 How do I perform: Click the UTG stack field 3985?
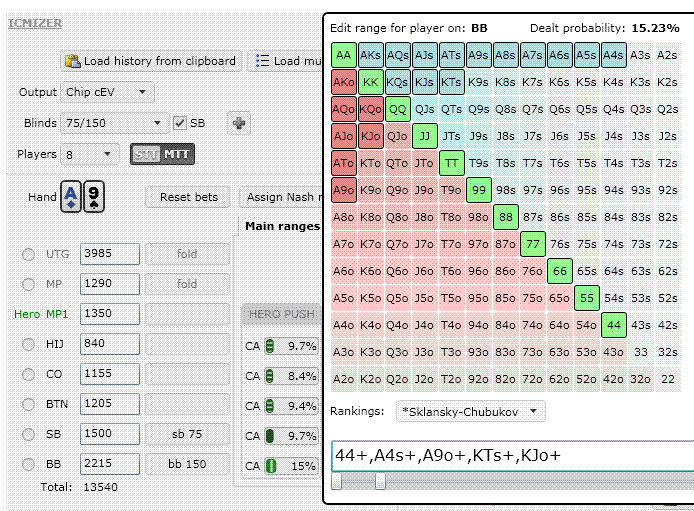click(x=110, y=254)
